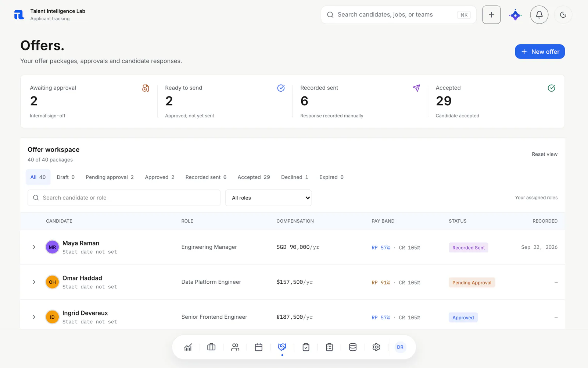
Task: Click the €187,500/yr compensation value
Action: point(294,317)
